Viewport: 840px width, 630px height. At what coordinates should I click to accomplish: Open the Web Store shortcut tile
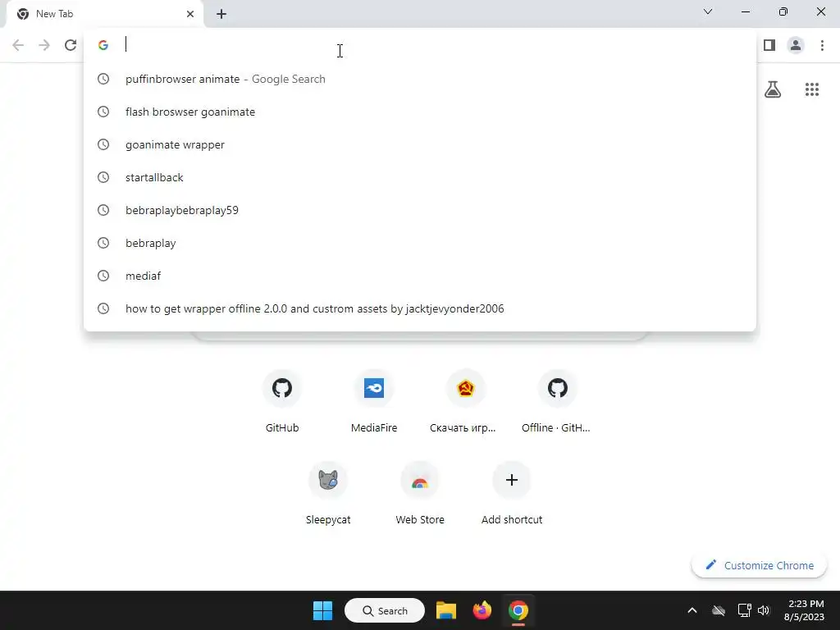click(x=420, y=493)
